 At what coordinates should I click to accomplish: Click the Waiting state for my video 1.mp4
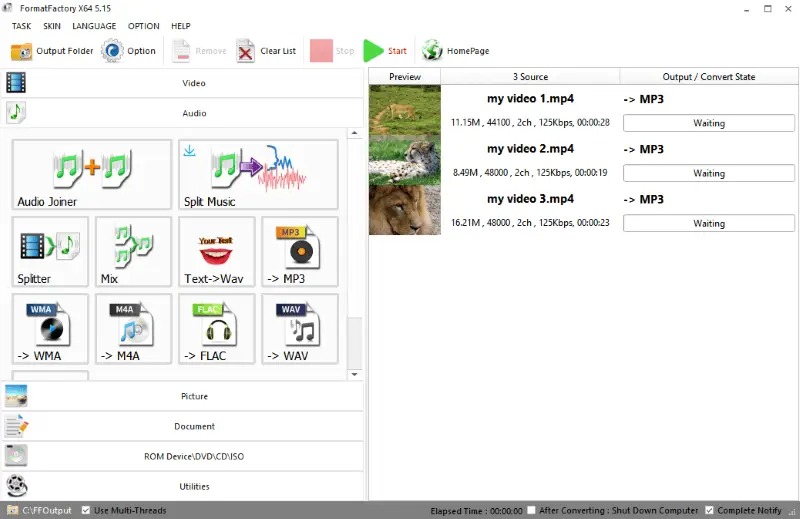tap(709, 123)
